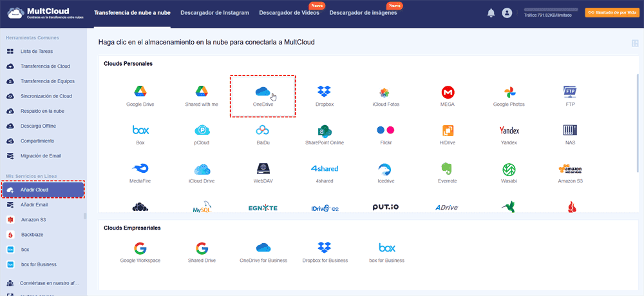The image size is (644, 296).
Task: Go to Transferencia de Cloud
Action: pos(44,66)
